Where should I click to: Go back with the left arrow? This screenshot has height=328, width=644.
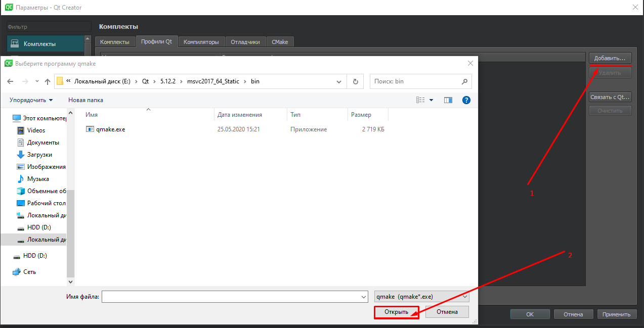[x=11, y=81]
